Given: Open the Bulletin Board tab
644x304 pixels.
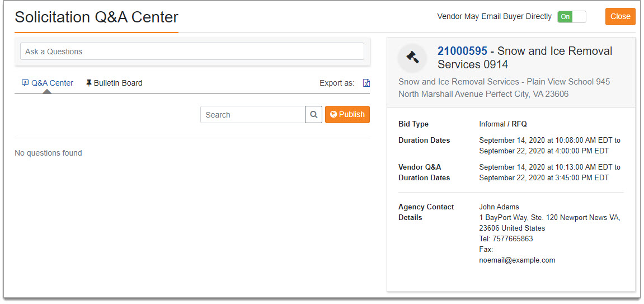Looking at the screenshot, I should [x=117, y=83].
